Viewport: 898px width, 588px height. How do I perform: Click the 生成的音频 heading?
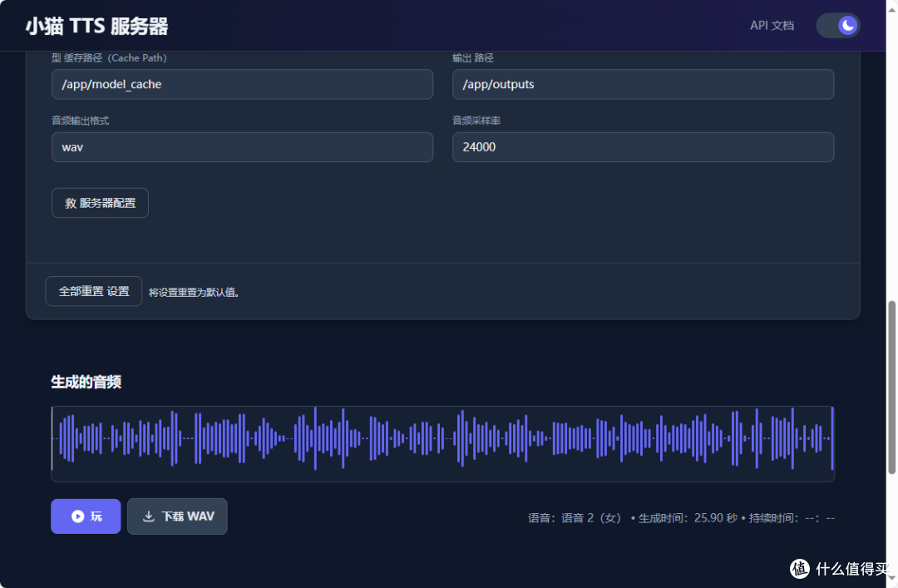(86, 382)
